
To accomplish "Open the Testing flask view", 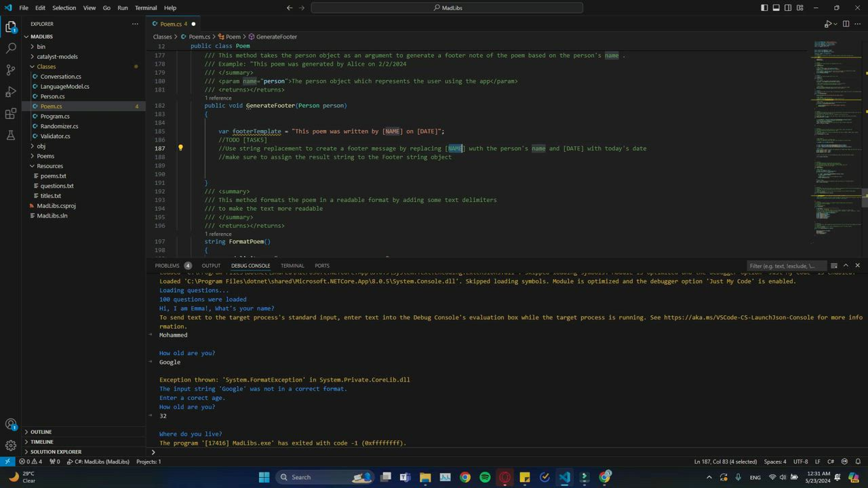I will (x=11, y=135).
